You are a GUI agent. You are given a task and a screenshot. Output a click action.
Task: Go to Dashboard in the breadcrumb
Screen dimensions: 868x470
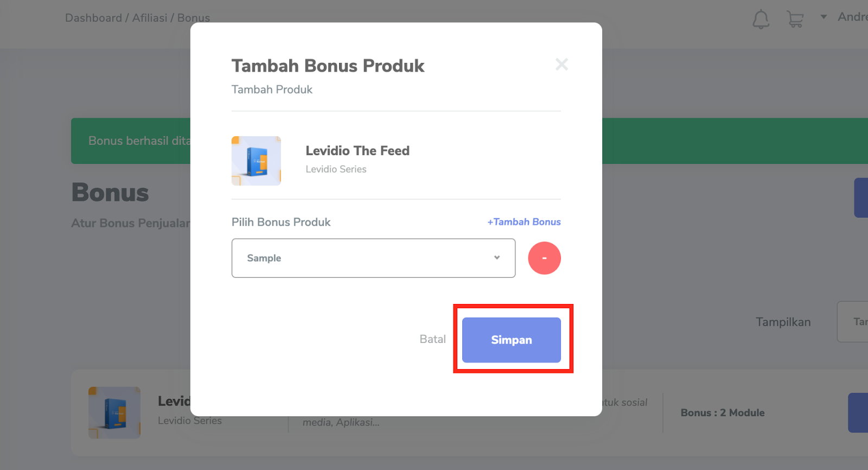point(93,18)
